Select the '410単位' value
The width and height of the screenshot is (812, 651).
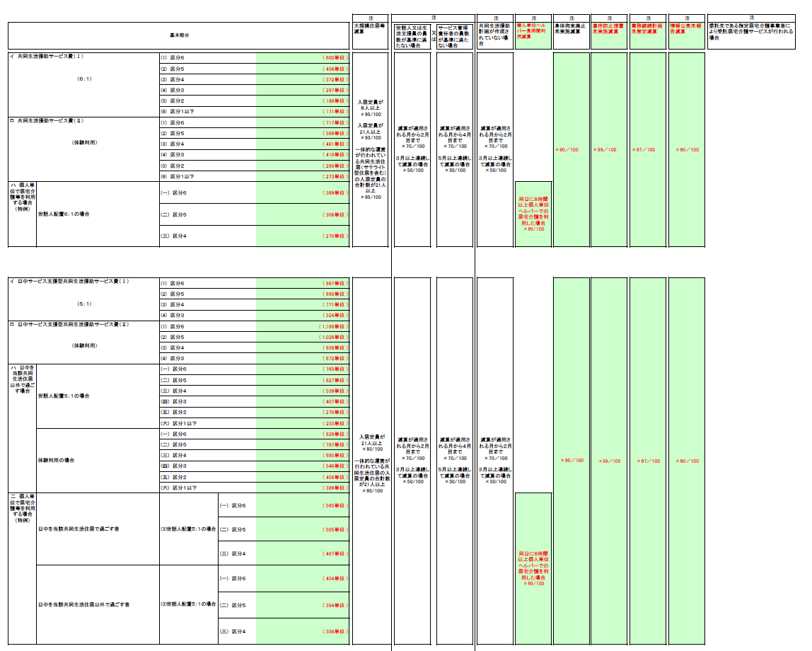335,154
